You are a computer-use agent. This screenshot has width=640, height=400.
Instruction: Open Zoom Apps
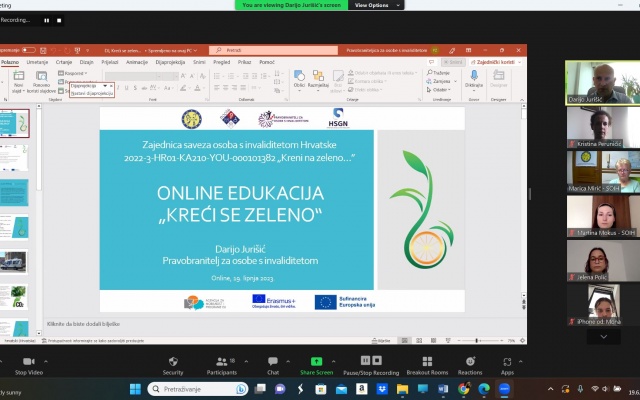[x=507, y=366]
